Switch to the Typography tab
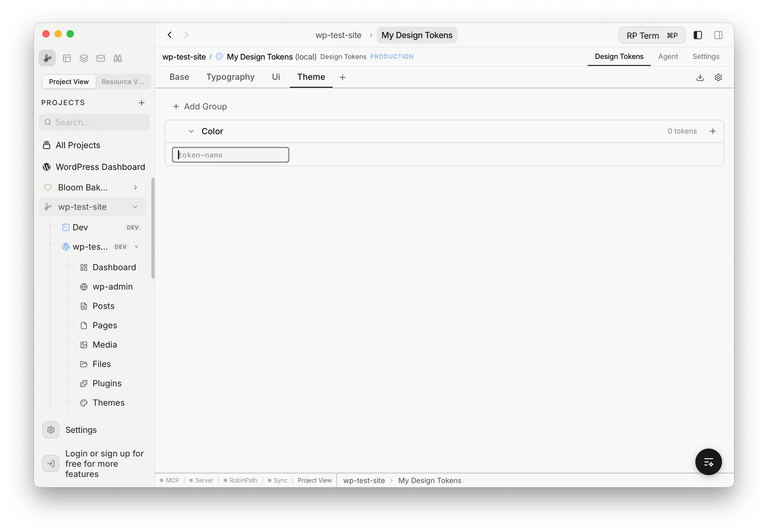The image size is (768, 532). pos(230,77)
